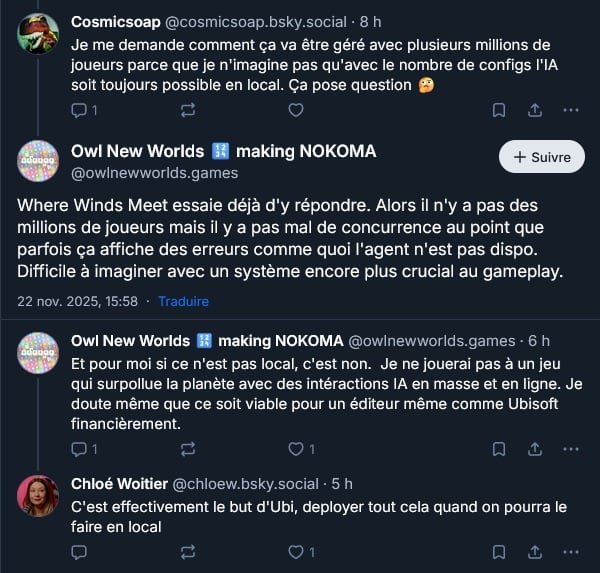Screen dimensions: 600x573
Task: Like Cosmicsoap's post
Action: coord(296,110)
